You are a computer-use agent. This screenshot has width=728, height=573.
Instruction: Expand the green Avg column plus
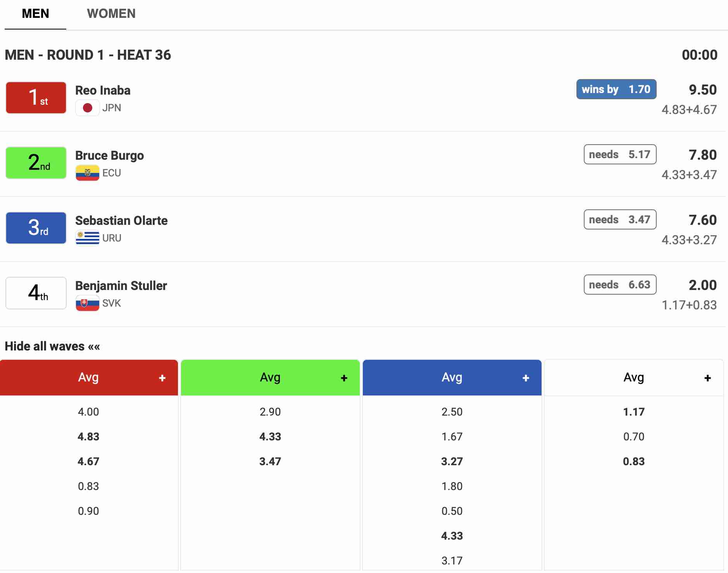[344, 378]
